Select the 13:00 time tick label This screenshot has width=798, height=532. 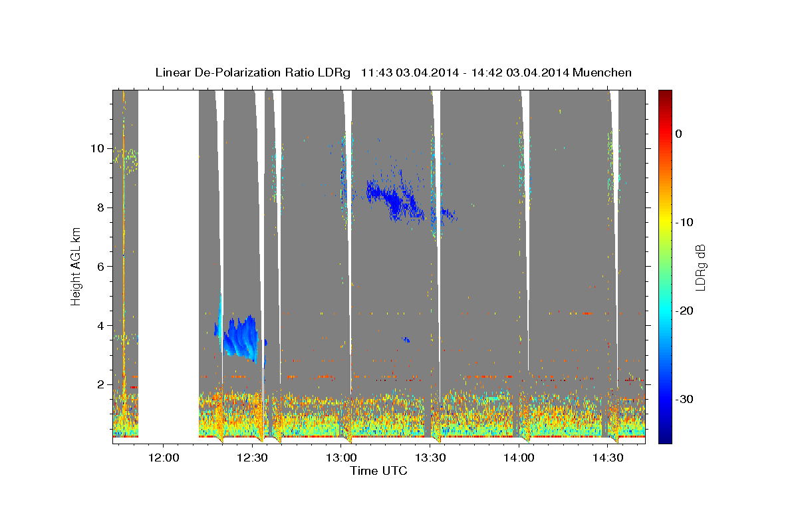(x=341, y=458)
